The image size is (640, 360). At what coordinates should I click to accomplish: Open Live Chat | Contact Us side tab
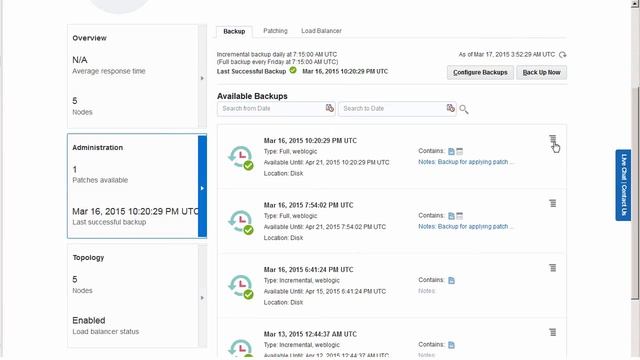(623, 185)
